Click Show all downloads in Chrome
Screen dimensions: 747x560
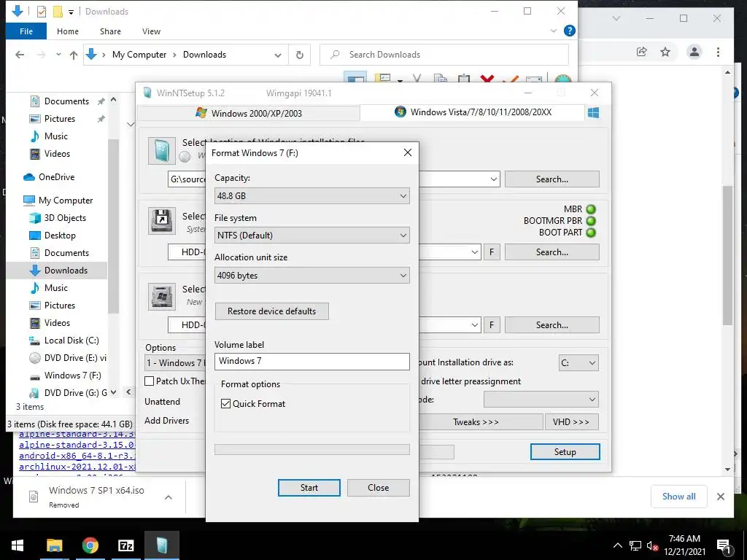click(679, 497)
